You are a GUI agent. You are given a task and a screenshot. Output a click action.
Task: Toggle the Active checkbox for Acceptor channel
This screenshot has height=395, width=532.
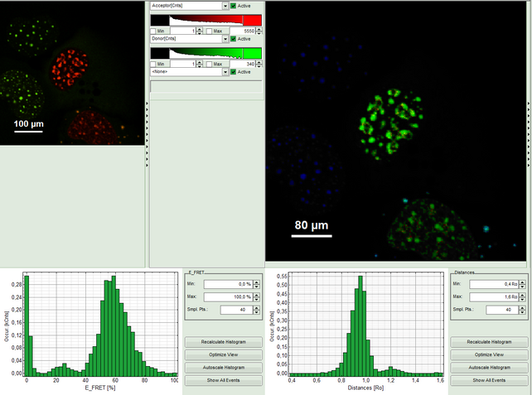coord(235,5)
